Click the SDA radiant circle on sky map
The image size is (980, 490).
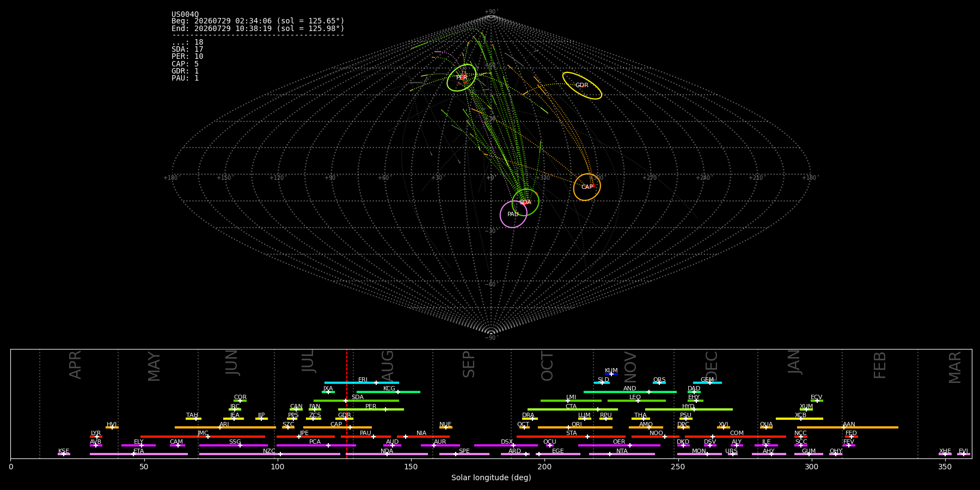[525, 203]
